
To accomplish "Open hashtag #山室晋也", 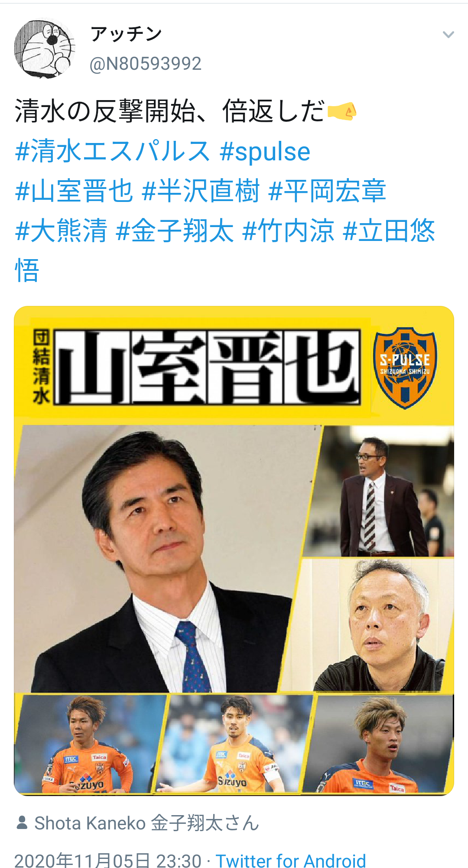I will click(74, 191).
